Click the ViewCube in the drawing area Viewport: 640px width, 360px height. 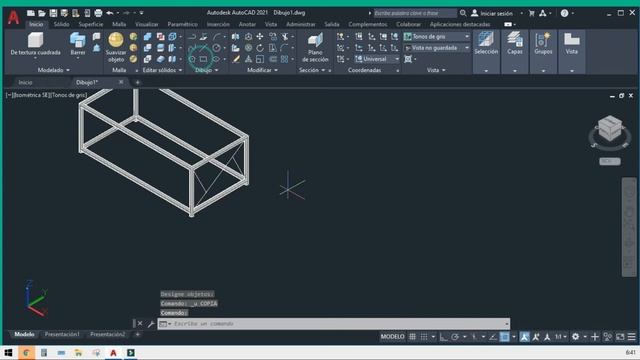(x=610, y=128)
